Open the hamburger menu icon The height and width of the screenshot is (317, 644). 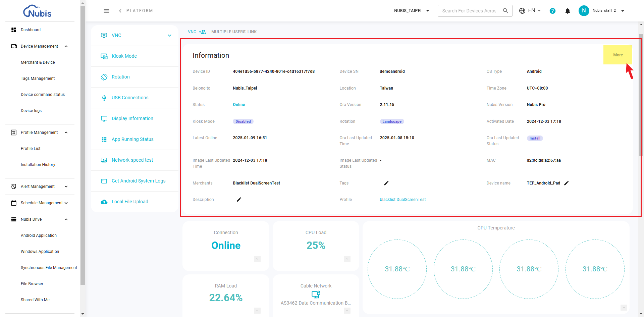tap(106, 11)
